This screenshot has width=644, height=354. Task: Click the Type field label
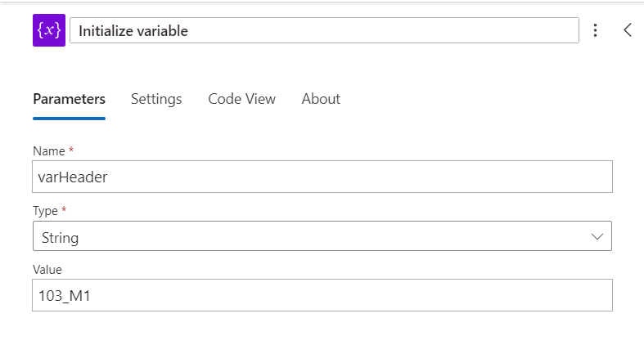coord(45,211)
